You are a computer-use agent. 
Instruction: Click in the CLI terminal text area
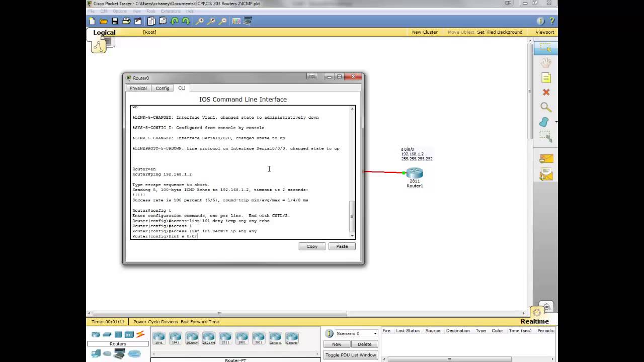tap(240, 172)
